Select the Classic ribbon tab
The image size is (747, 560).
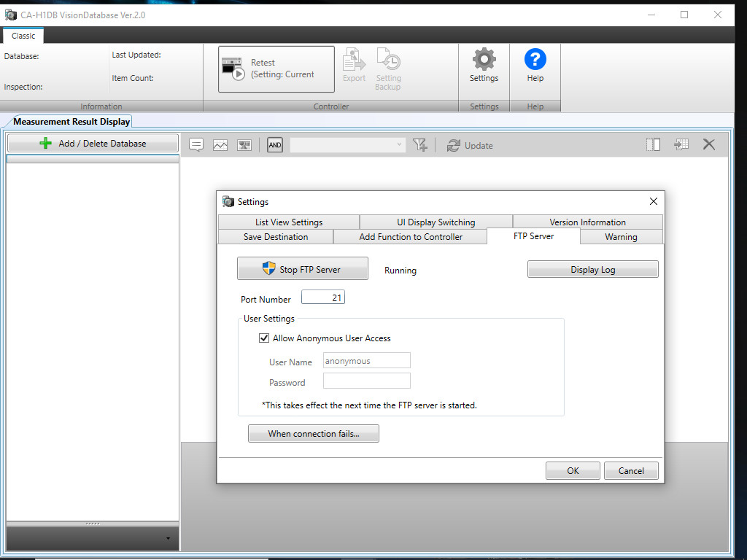(x=23, y=36)
